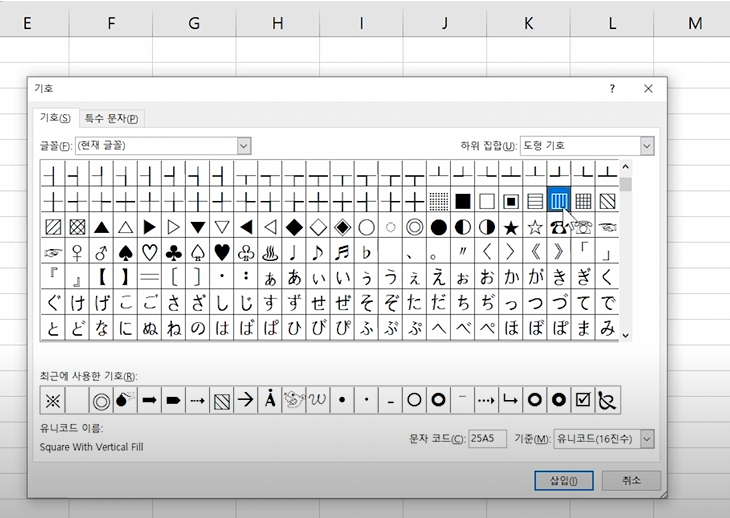This screenshot has width=730, height=518.
Task: Select the white heart suit symbol
Action: [x=149, y=253]
